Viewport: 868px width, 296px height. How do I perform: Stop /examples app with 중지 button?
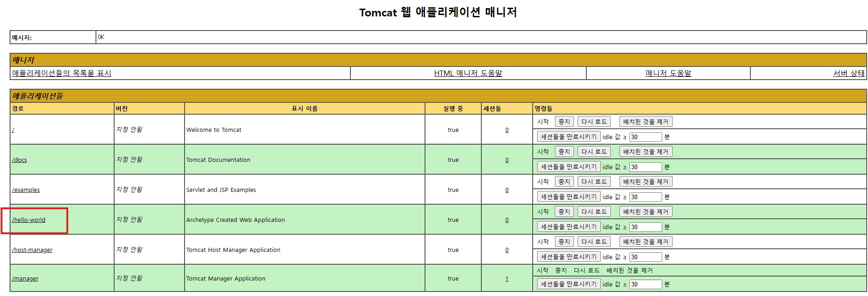(564, 182)
